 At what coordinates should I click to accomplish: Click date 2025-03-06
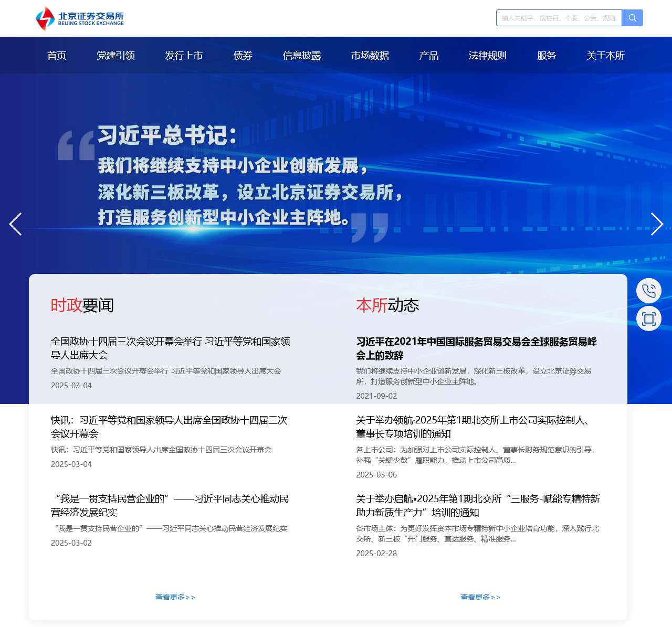tap(376, 475)
